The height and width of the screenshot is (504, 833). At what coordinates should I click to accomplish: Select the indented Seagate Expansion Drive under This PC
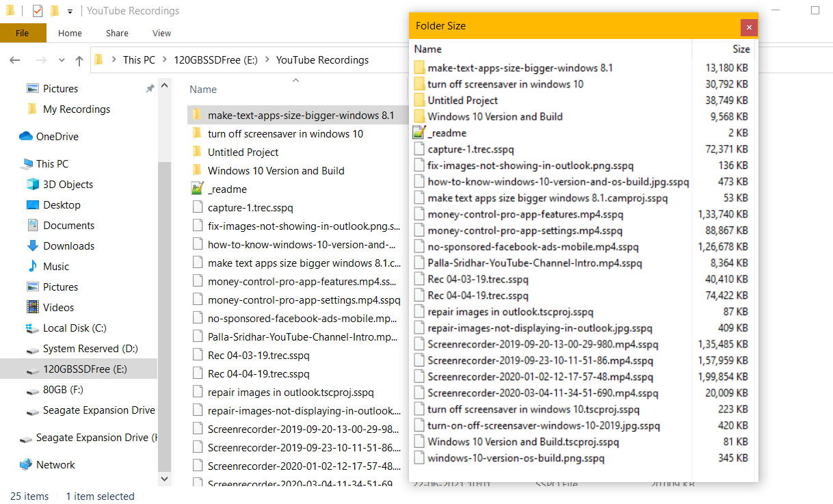coord(98,410)
